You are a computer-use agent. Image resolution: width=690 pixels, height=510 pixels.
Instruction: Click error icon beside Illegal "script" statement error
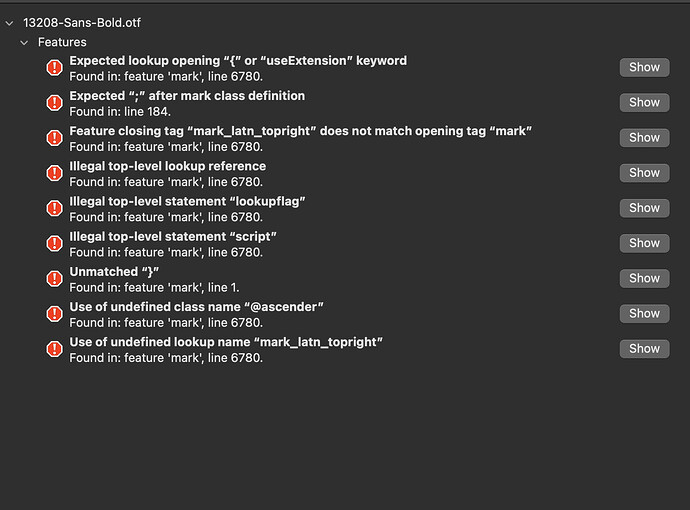coord(54,243)
